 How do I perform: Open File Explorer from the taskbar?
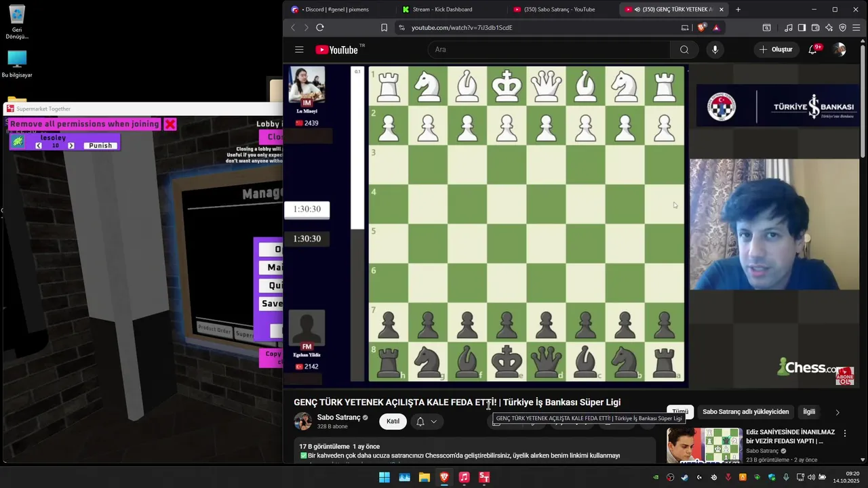(x=425, y=477)
